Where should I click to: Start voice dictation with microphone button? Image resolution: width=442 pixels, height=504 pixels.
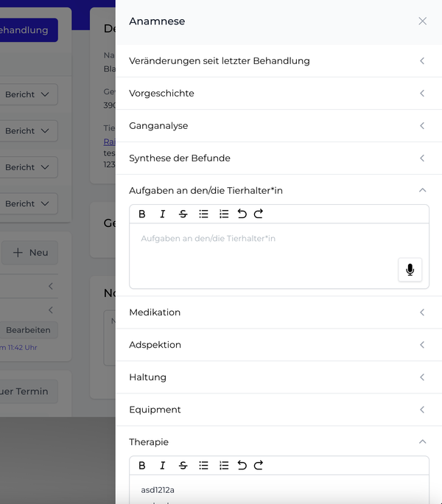coord(410,270)
